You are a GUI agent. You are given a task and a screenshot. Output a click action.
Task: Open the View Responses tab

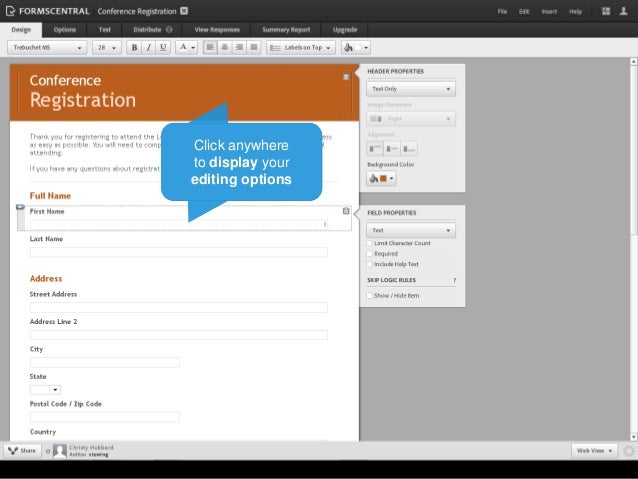point(217,30)
